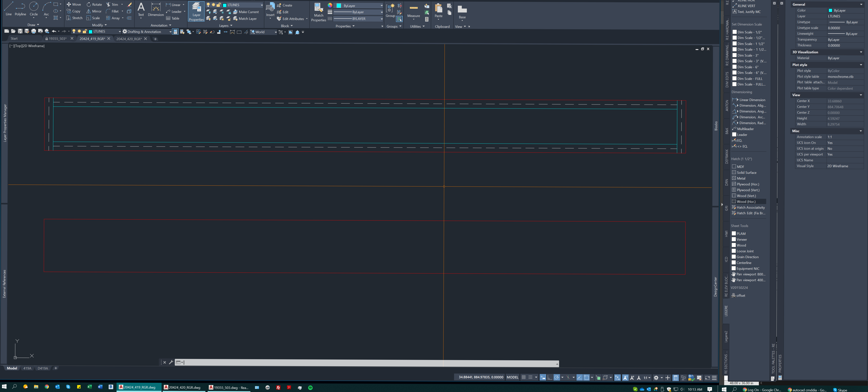Click the Match Properties tool
Viewport: 868px width, 392px height.
click(x=319, y=13)
